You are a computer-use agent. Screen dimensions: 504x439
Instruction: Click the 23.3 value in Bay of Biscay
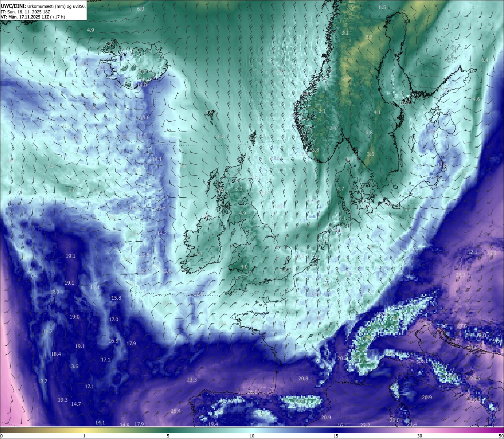[192, 380]
